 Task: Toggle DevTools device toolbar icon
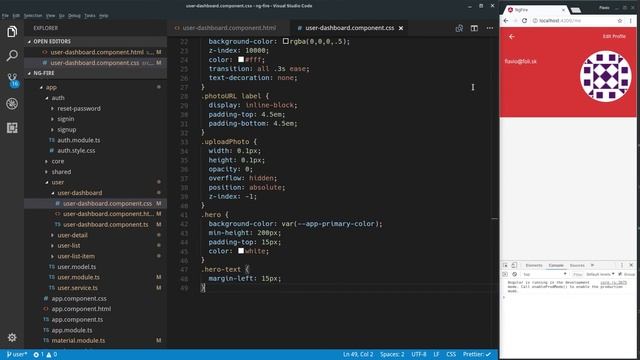[x=514, y=265]
